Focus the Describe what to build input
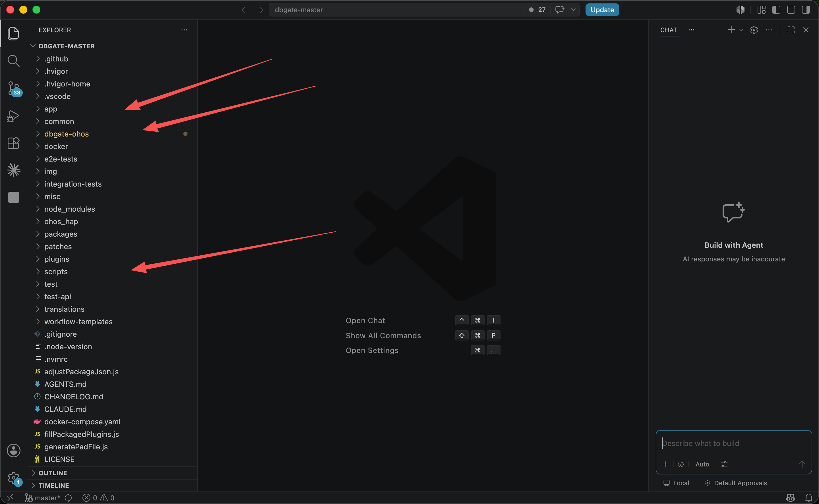This screenshot has height=504, width=819. click(733, 443)
